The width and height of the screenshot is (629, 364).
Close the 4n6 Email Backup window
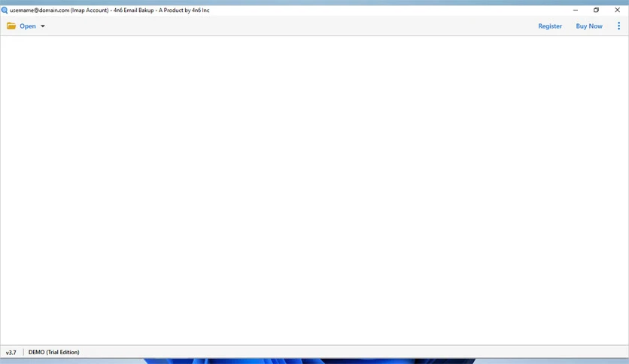(618, 10)
